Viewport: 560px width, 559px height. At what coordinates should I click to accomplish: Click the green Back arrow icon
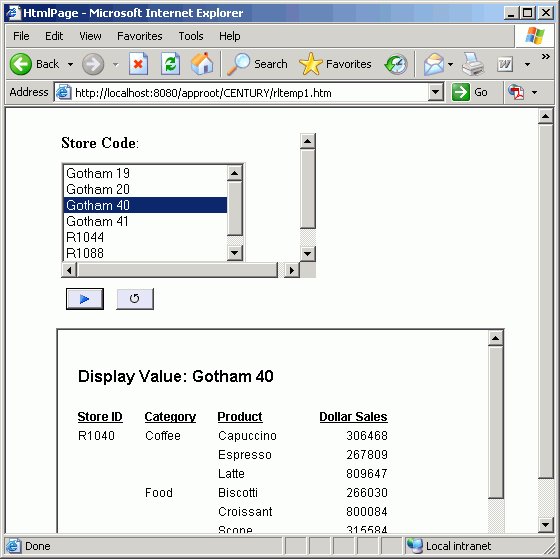point(21,64)
